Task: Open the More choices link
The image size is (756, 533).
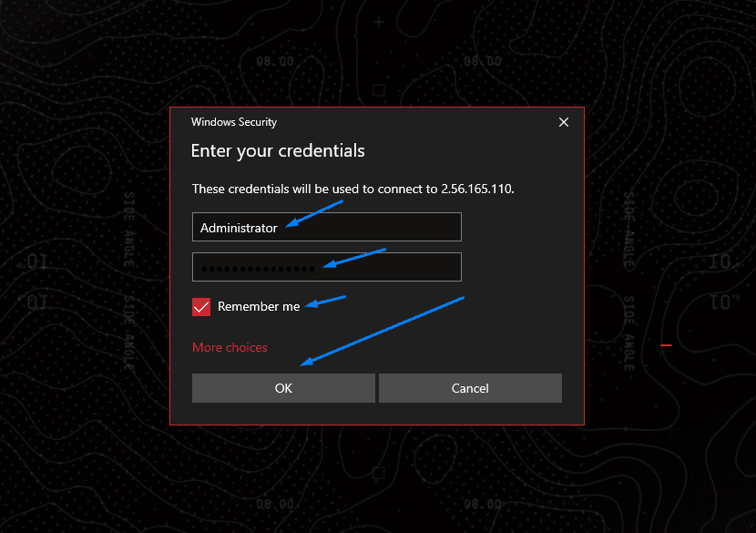Action: tap(230, 347)
